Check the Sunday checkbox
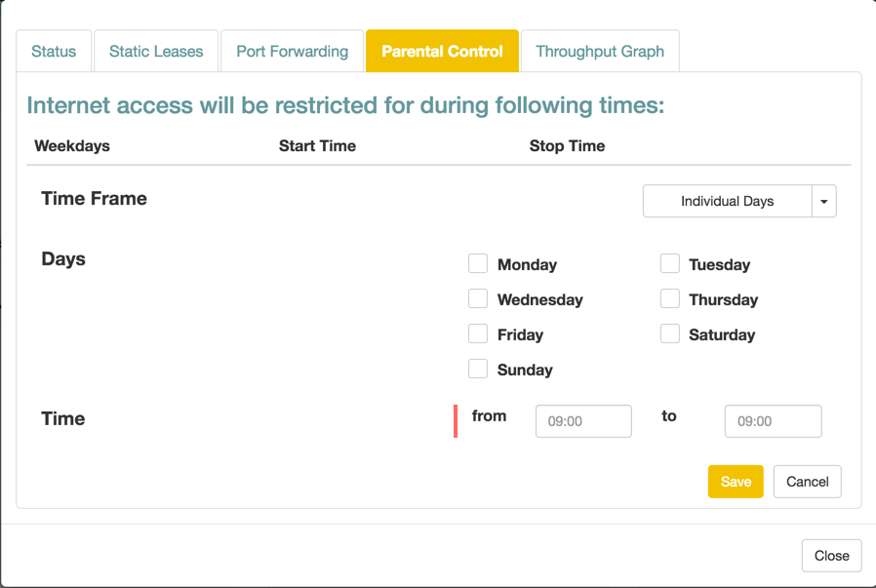 coord(478,370)
